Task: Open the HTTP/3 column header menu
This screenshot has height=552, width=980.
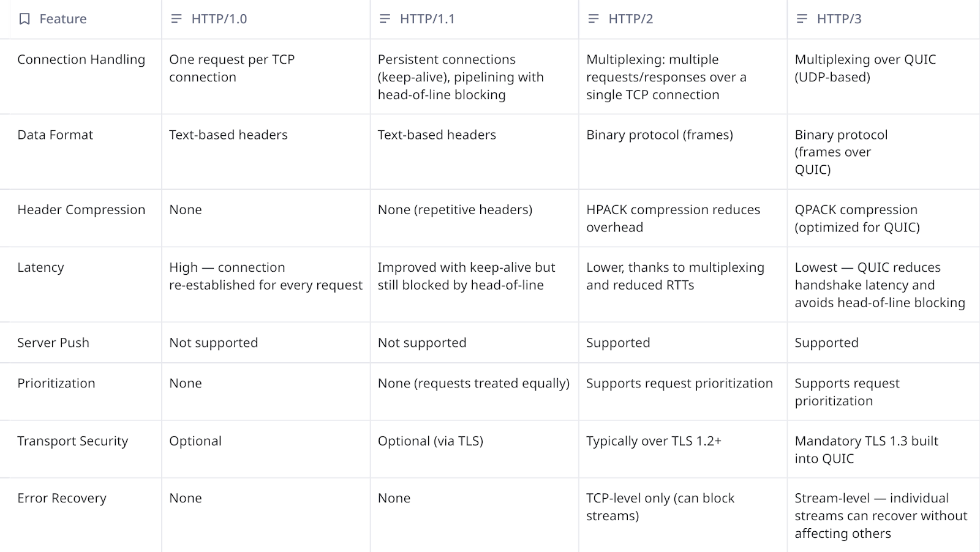Action: click(883, 19)
